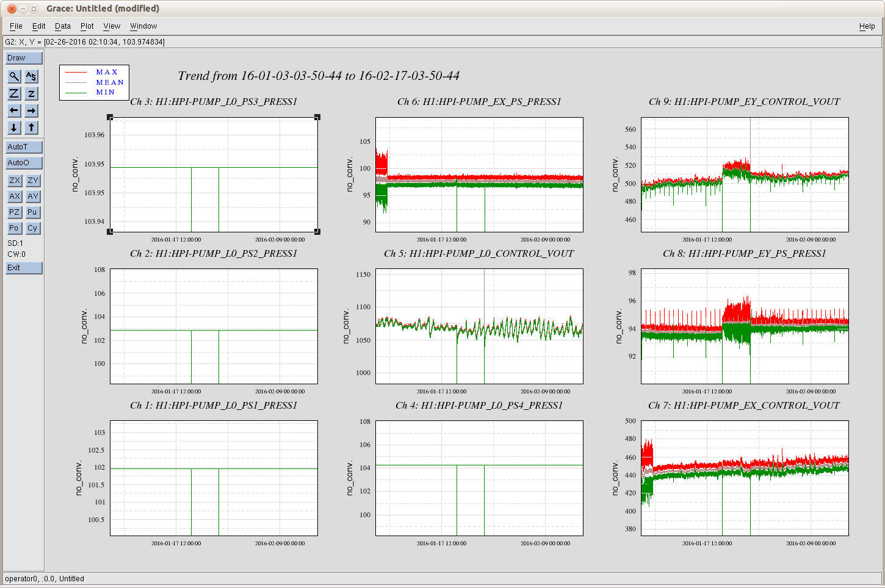The height and width of the screenshot is (588, 885).
Task: Open the Data menu
Action: pyautogui.click(x=63, y=26)
